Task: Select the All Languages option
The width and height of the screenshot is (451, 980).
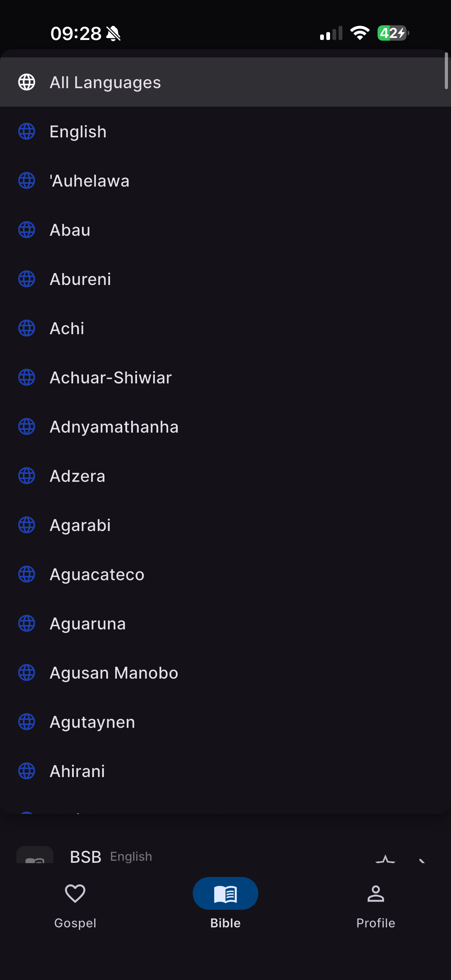Action: coord(105,83)
